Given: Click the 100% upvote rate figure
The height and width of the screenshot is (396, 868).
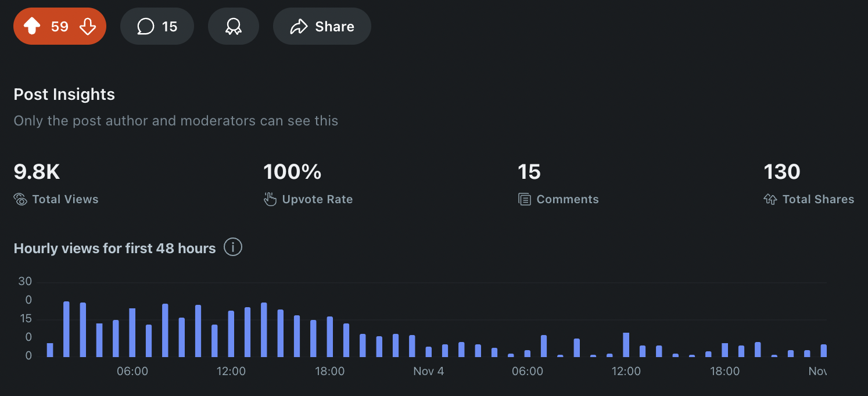Looking at the screenshot, I should pos(292,172).
